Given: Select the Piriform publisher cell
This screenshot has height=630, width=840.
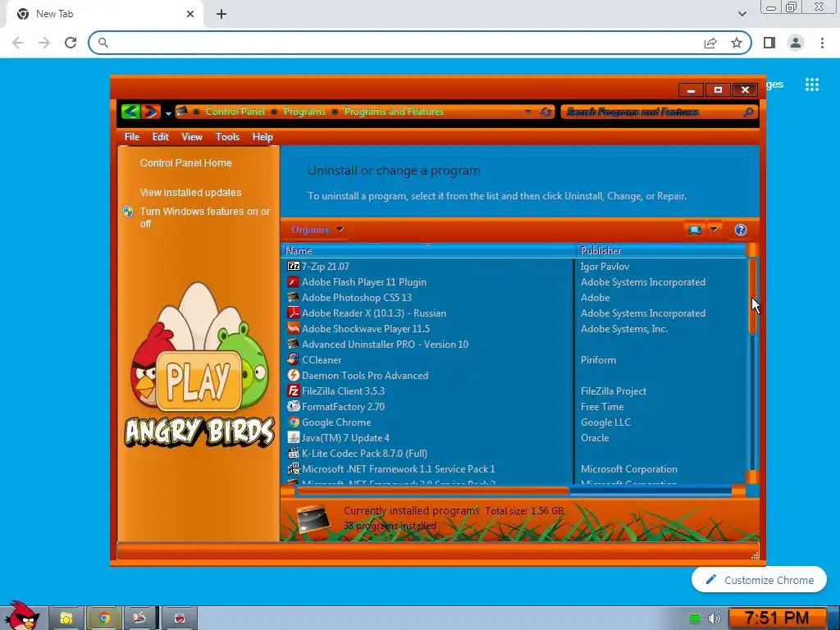Looking at the screenshot, I should tap(598, 360).
